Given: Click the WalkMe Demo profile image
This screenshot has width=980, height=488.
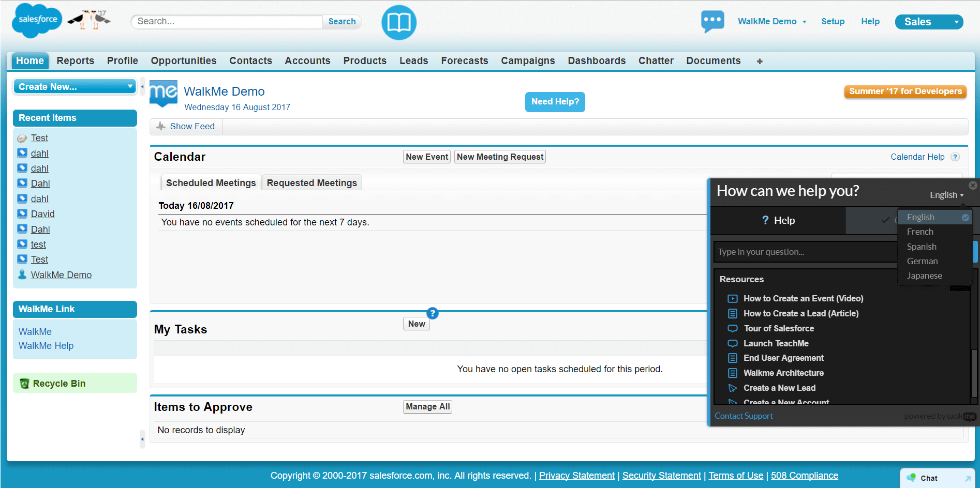Looking at the screenshot, I should (163, 94).
